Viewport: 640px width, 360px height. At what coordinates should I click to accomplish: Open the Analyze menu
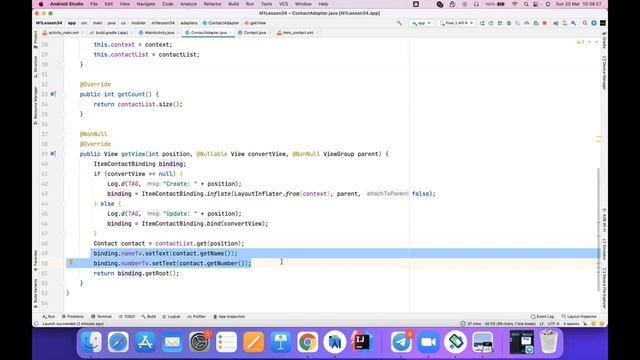click(188, 4)
